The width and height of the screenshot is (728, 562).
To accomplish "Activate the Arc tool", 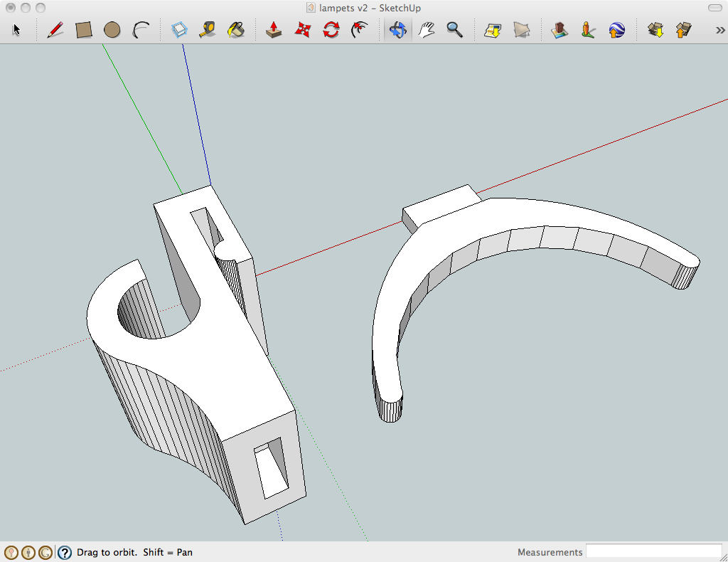I will point(141,30).
